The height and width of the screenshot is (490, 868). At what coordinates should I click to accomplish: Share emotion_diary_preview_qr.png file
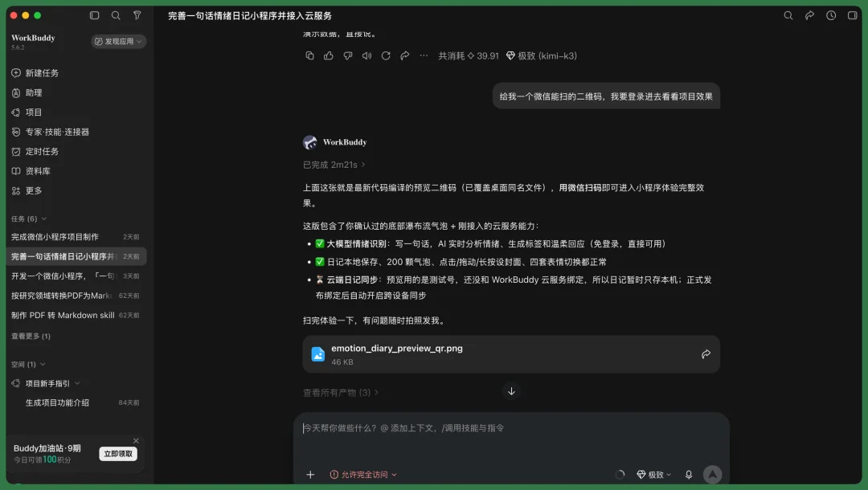706,354
